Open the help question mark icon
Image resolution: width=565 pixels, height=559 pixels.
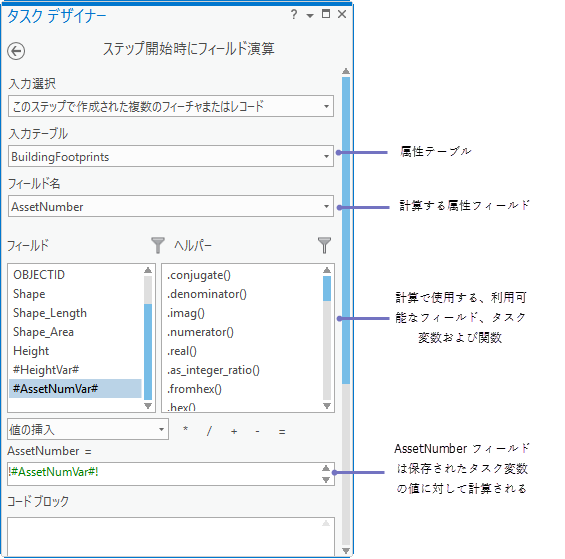(x=294, y=14)
